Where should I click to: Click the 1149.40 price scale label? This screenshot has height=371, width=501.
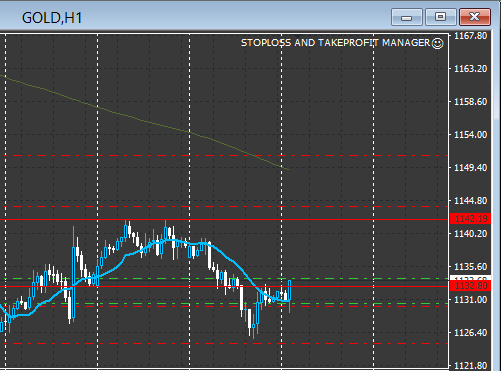click(470, 168)
